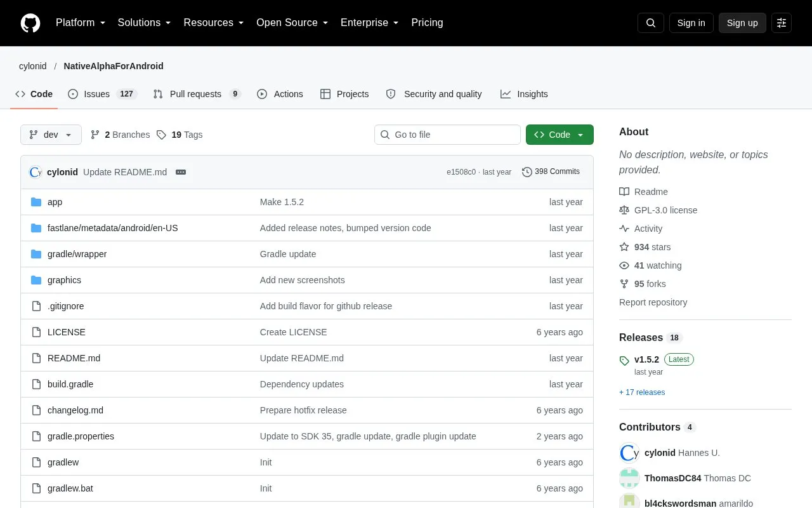
Task: Click the pulse icon beside Activity
Action: pos(624,229)
